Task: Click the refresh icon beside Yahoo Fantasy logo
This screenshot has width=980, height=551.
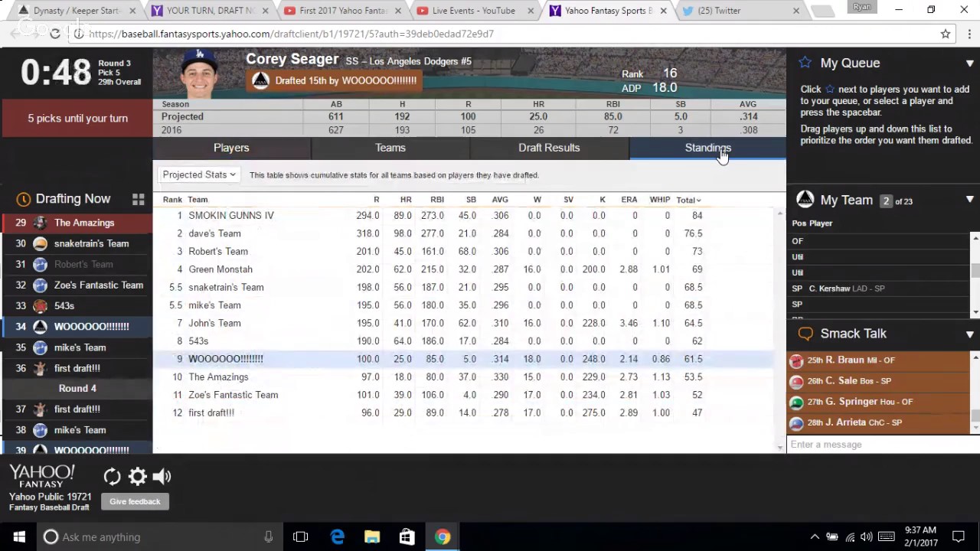Action: click(x=112, y=477)
